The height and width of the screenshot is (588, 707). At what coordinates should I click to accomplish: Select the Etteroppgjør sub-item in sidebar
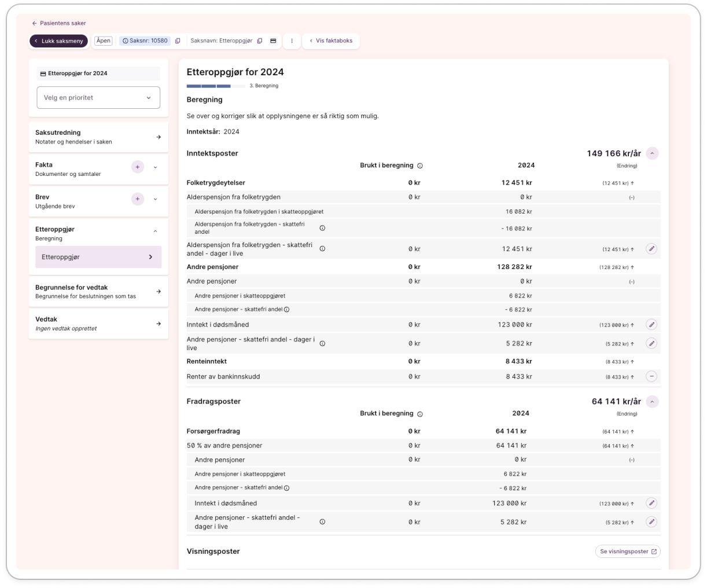pos(98,257)
